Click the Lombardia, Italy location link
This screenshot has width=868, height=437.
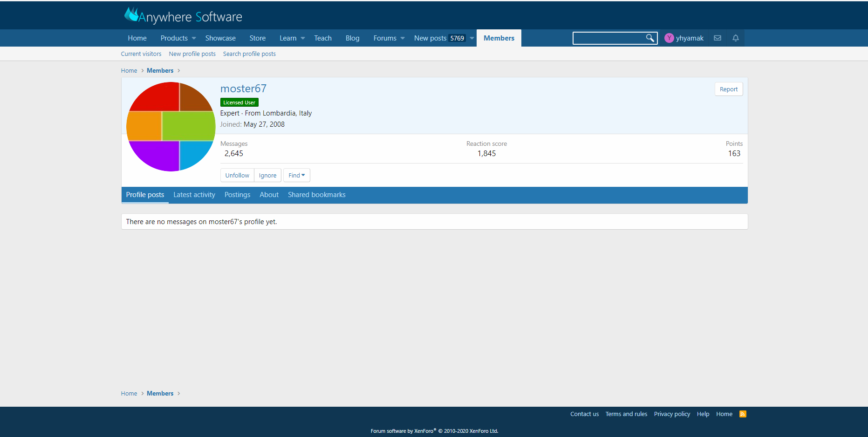click(x=287, y=113)
